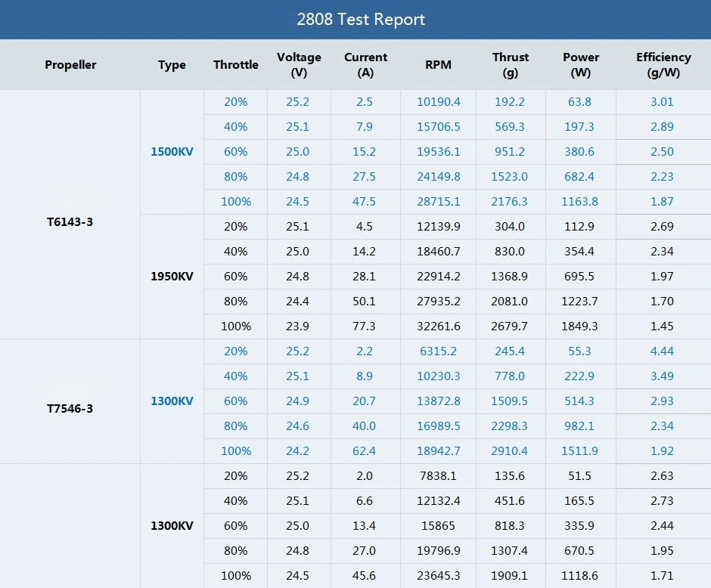Click the Current (A) column header
This screenshot has width=711, height=588.
click(x=365, y=65)
